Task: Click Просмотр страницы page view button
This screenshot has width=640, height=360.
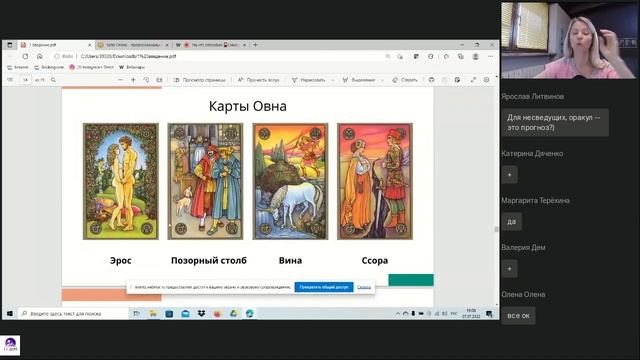Action: [x=200, y=80]
